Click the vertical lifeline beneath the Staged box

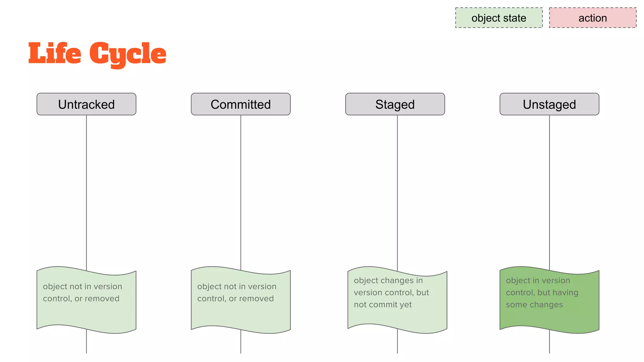pos(397,189)
